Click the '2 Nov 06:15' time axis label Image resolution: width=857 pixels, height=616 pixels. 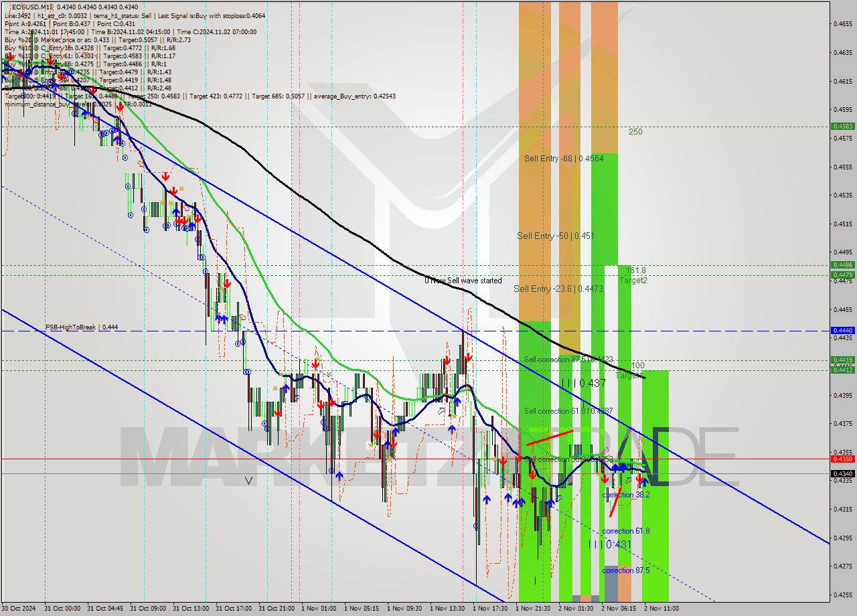coord(618,609)
